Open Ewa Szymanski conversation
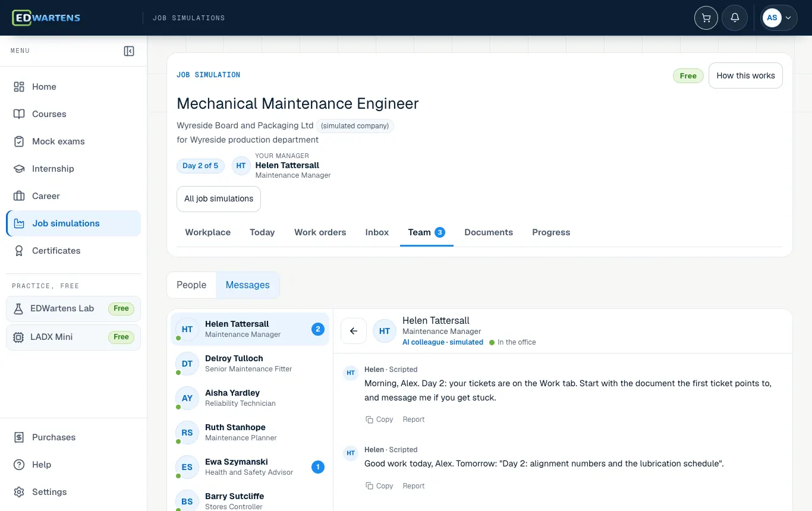 pos(250,467)
